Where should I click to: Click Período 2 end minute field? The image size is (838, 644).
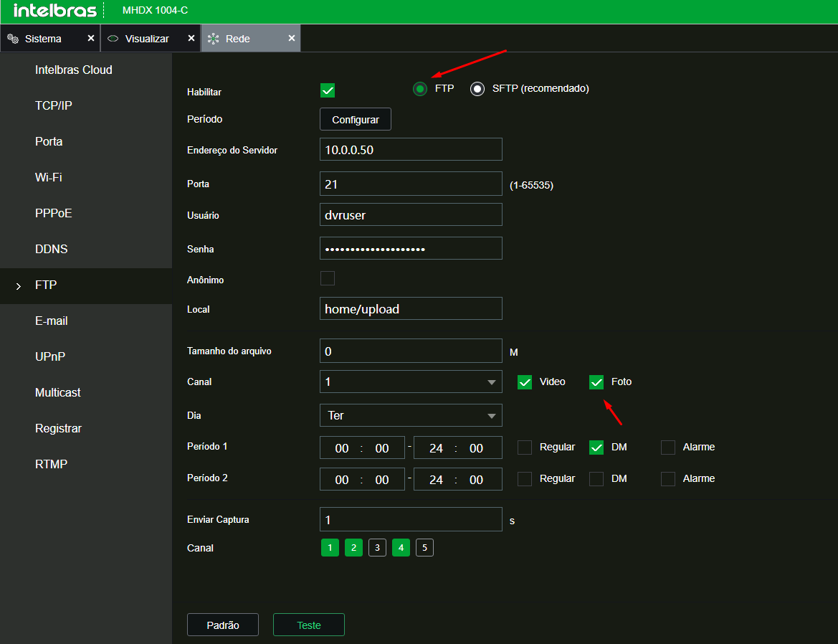(x=476, y=479)
